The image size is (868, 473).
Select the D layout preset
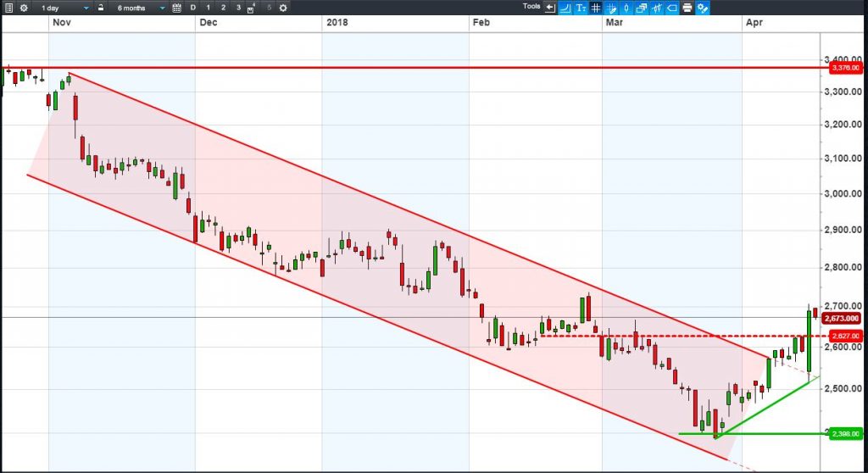192,8
